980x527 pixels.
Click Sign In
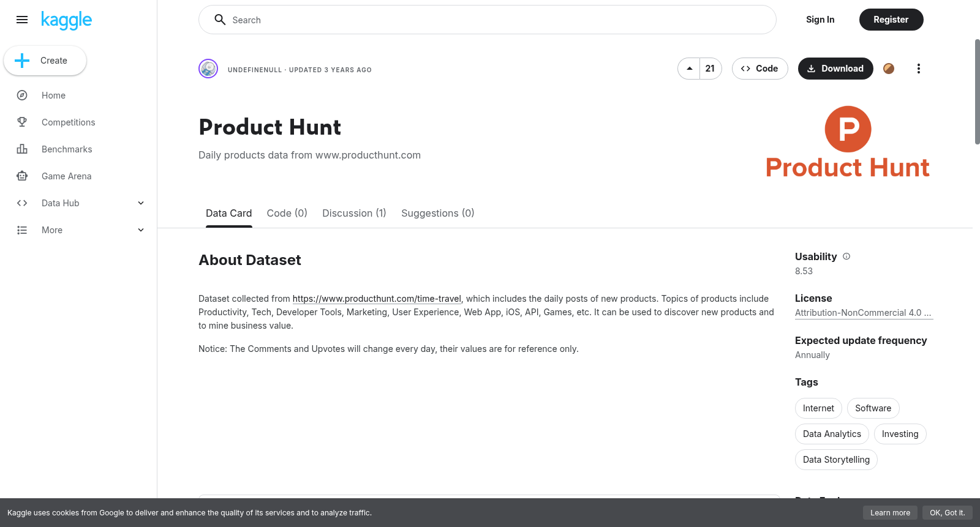tap(820, 20)
